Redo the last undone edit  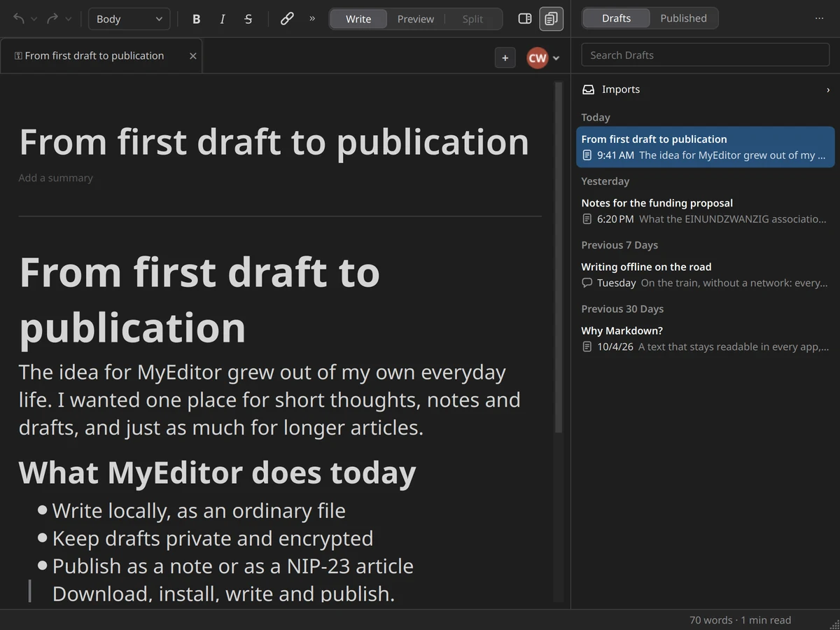pos(52,19)
